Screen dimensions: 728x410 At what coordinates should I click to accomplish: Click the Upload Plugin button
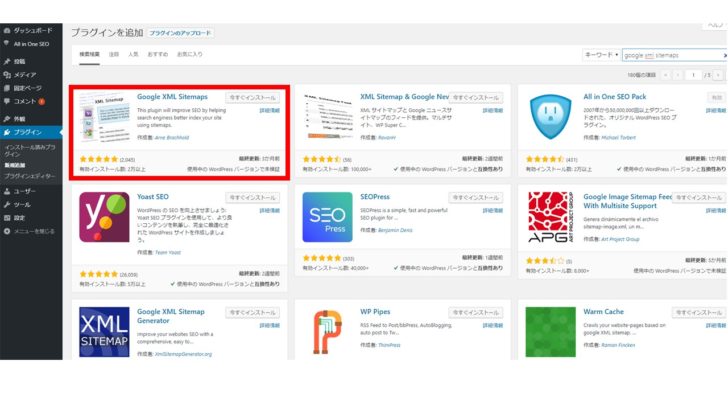180,33
